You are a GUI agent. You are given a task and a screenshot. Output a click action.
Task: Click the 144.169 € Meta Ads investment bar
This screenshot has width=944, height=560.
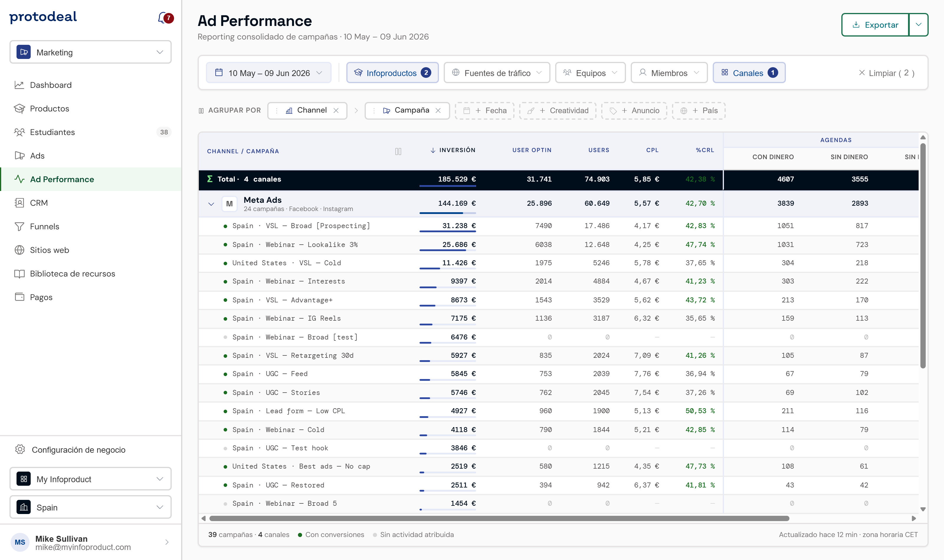pyautogui.click(x=448, y=213)
